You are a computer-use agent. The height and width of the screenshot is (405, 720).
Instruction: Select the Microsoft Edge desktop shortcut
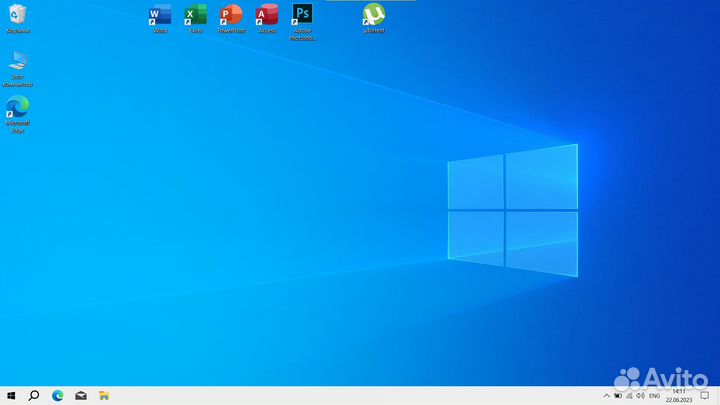(17, 114)
